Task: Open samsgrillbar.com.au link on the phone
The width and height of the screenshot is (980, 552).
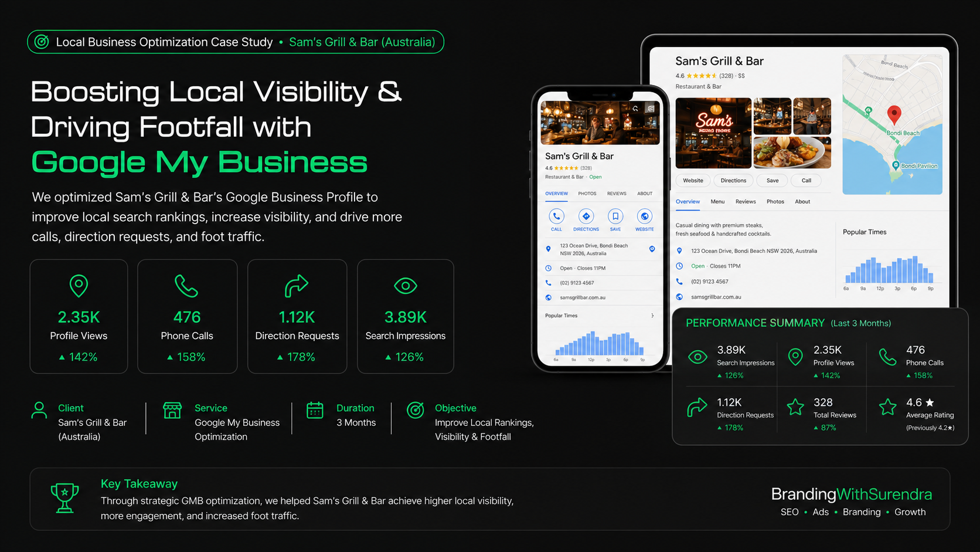Action: pyautogui.click(x=583, y=297)
